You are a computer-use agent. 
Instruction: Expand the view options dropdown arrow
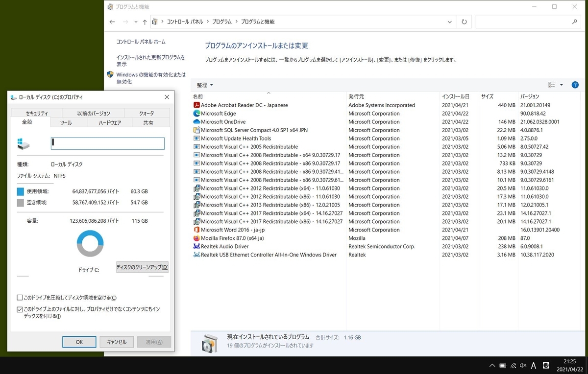click(x=562, y=85)
